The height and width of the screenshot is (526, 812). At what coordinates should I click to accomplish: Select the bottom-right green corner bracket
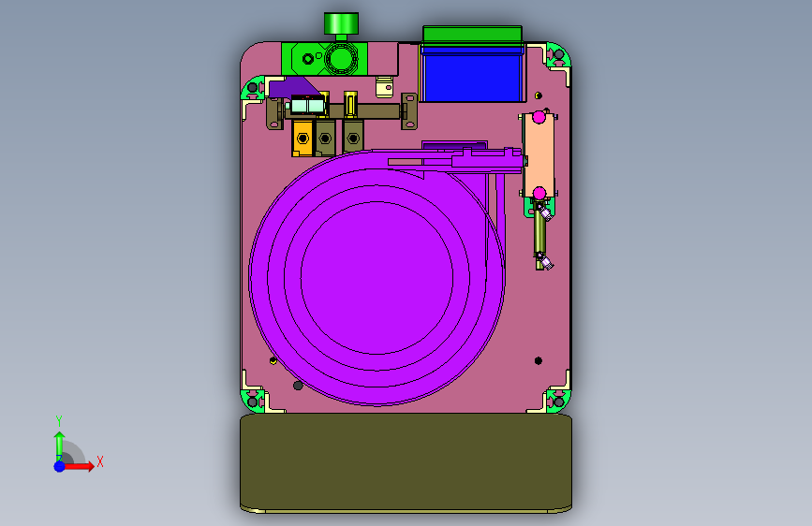tap(558, 400)
